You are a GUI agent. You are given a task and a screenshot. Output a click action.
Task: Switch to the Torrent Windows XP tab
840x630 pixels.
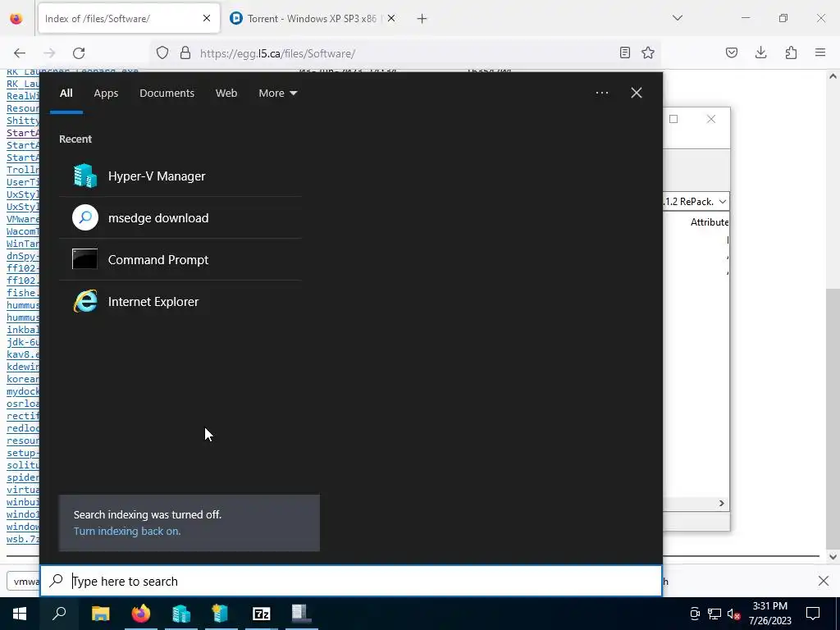pyautogui.click(x=305, y=19)
